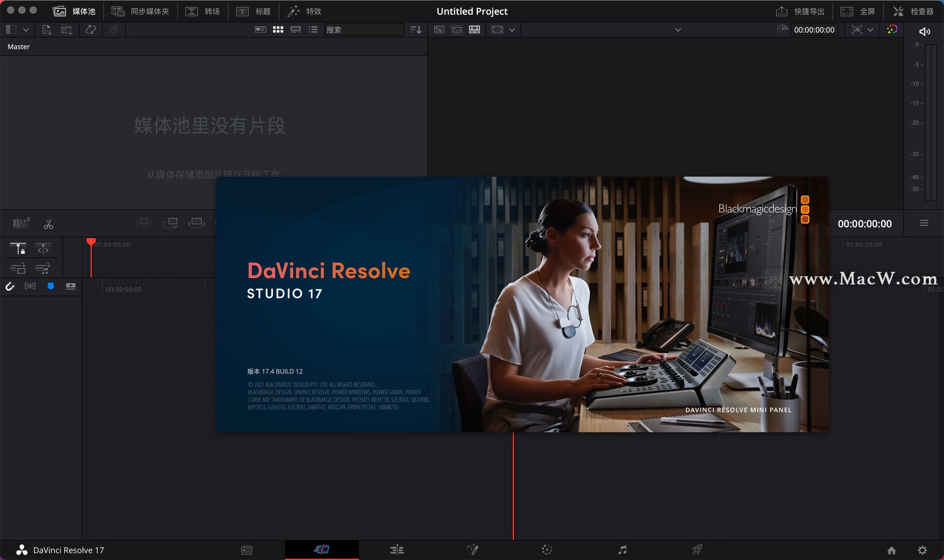The image size is (944, 560).
Task: Mute audio with the speaker icon
Action: click(x=924, y=31)
